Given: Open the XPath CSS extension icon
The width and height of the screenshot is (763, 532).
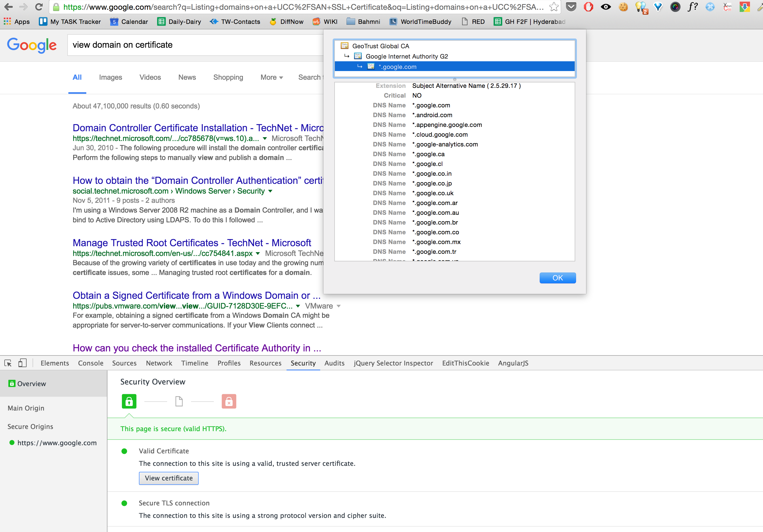Looking at the screenshot, I should click(727, 7).
